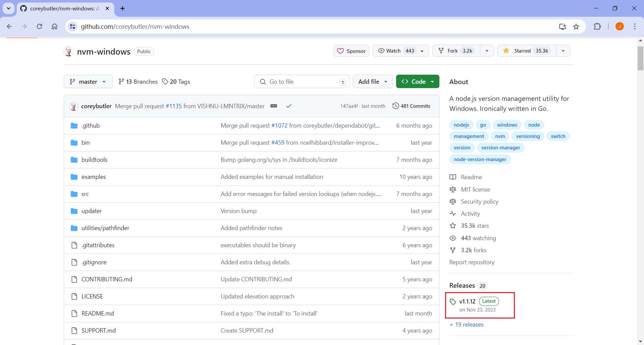Image resolution: width=644 pixels, height=345 pixels.
Task: View the 443 watching list
Action: coord(473,238)
